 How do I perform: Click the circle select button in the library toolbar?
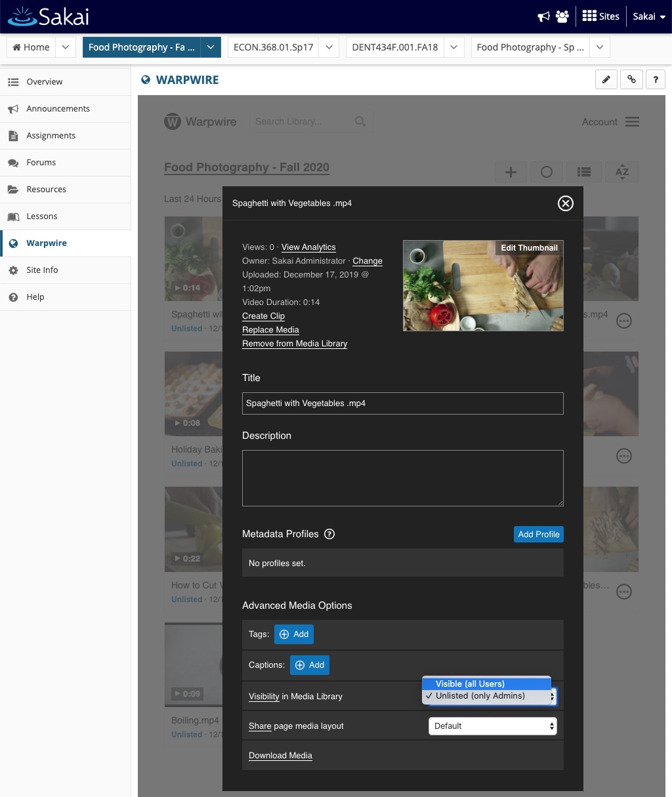[547, 172]
